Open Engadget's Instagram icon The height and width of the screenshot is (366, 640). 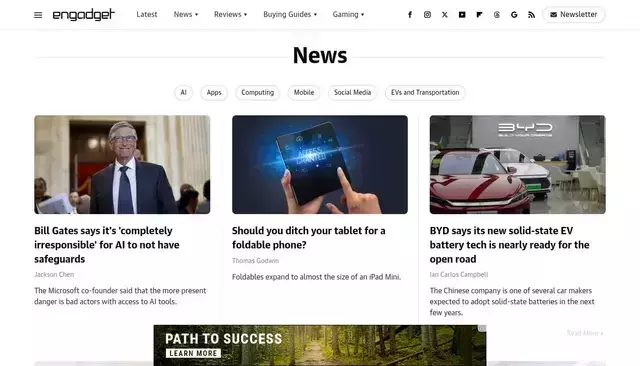[x=427, y=15]
